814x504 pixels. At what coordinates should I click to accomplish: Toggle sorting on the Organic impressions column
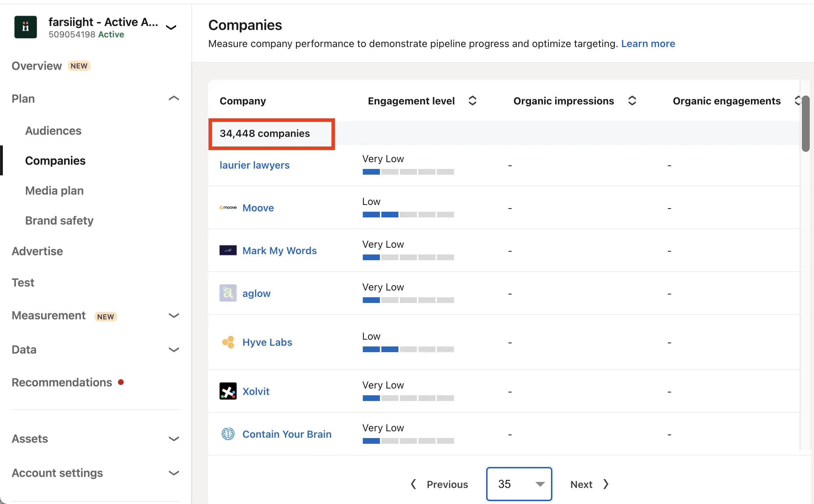(x=632, y=101)
